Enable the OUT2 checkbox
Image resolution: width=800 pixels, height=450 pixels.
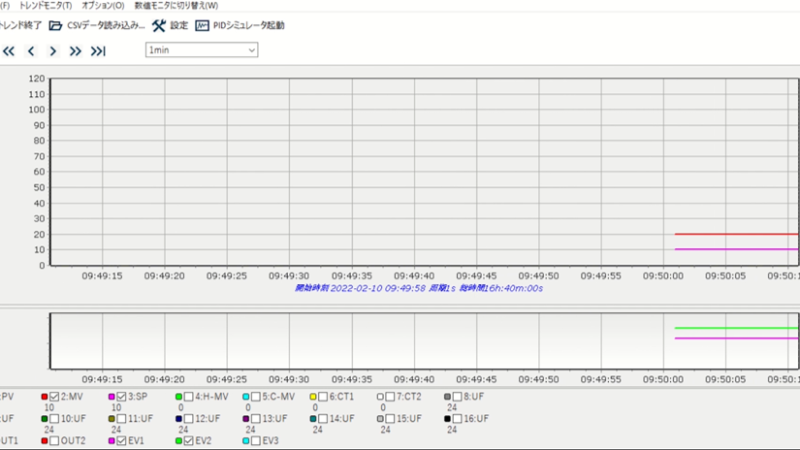(55, 440)
